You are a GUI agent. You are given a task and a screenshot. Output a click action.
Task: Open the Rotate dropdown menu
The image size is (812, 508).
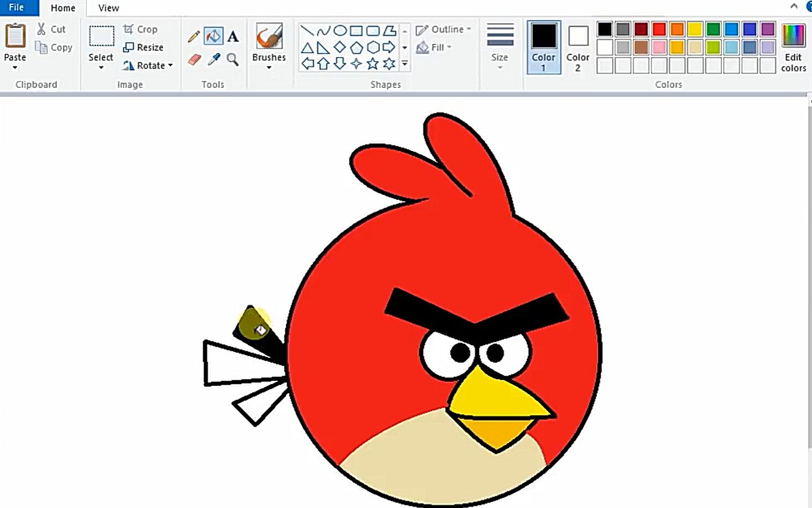tap(148, 65)
